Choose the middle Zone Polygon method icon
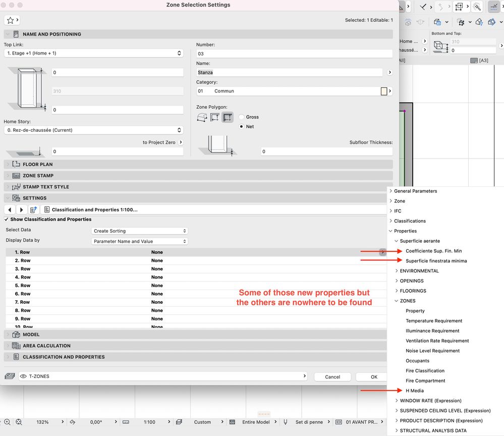Image resolution: width=504 pixels, height=436 pixels. click(x=215, y=118)
